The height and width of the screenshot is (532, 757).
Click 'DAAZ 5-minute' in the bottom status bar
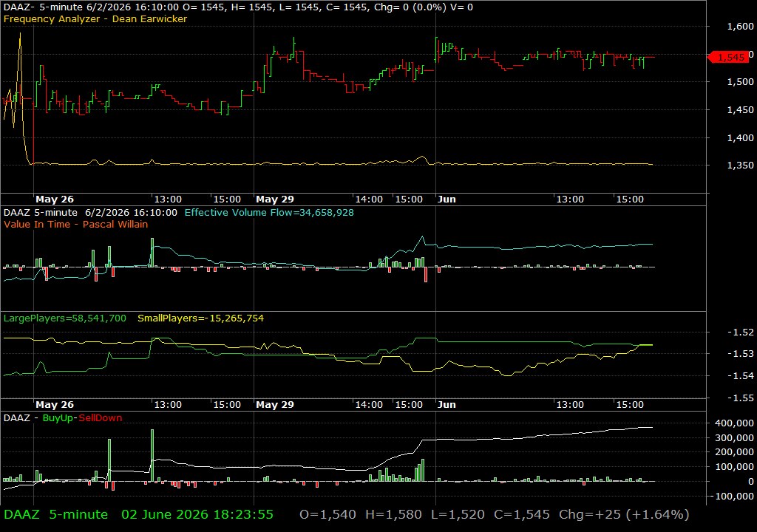(55, 514)
